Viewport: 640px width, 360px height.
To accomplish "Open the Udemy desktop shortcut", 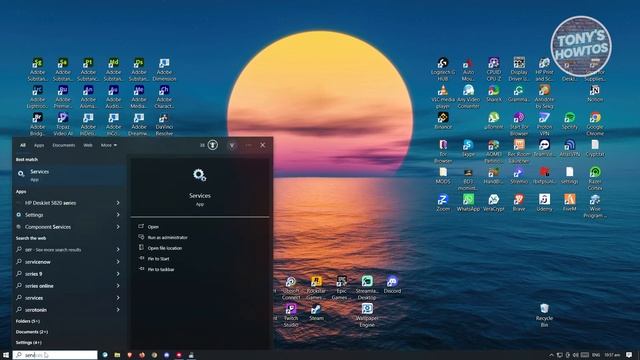I will 544,202.
